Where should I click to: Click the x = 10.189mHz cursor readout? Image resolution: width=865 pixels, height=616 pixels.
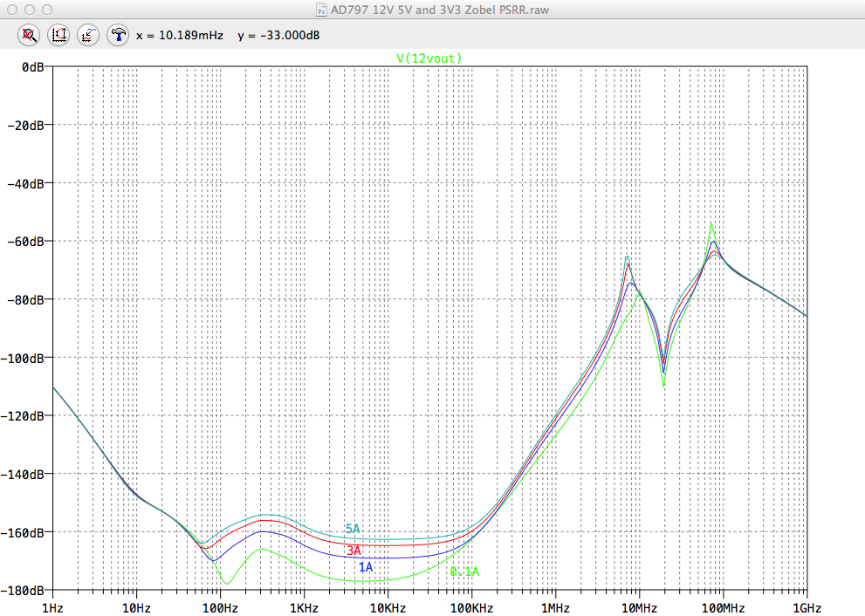[179, 35]
